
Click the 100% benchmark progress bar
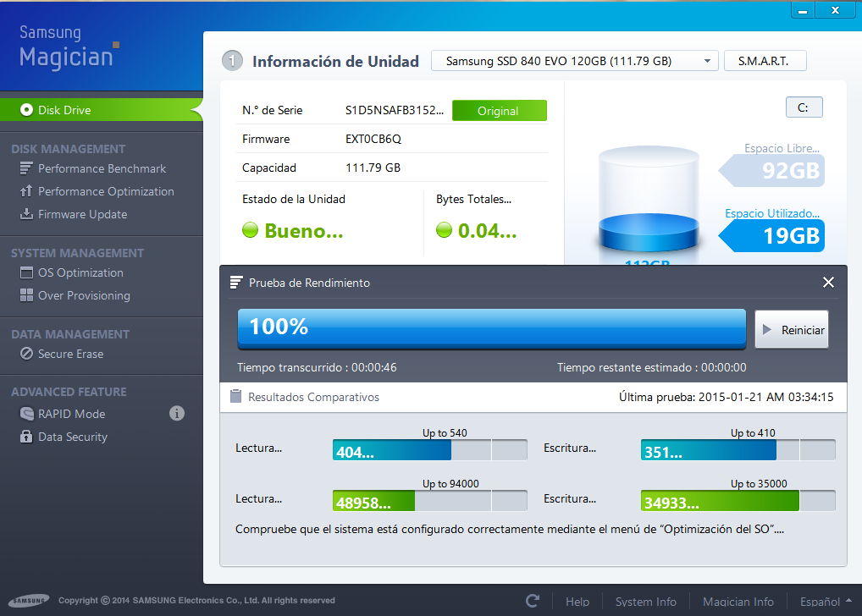491,327
